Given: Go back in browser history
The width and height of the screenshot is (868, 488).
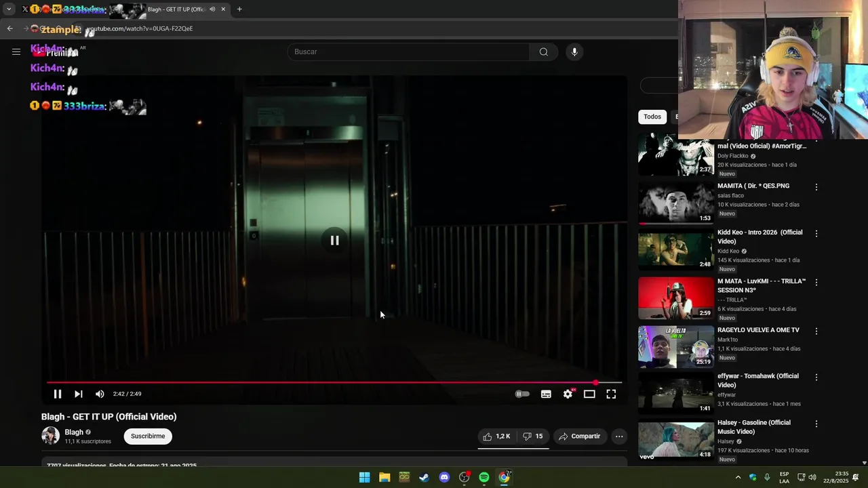Looking at the screenshot, I should (9, 28).
